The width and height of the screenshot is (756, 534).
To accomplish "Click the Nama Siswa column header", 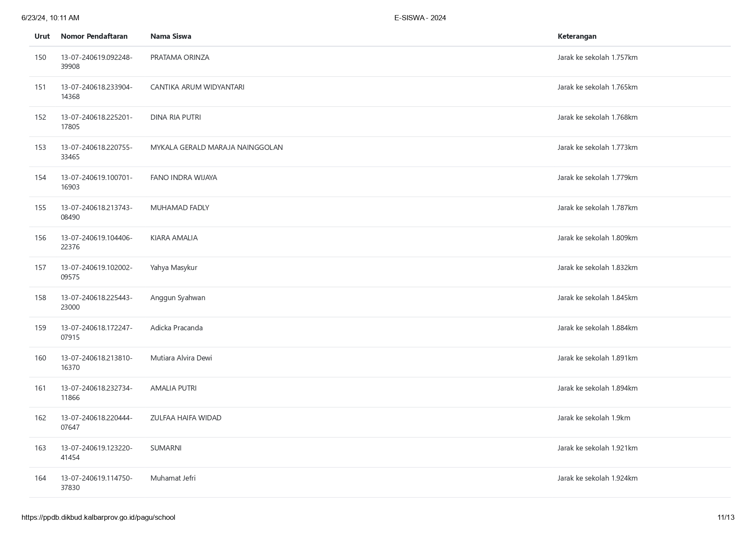I will point(171,36).
